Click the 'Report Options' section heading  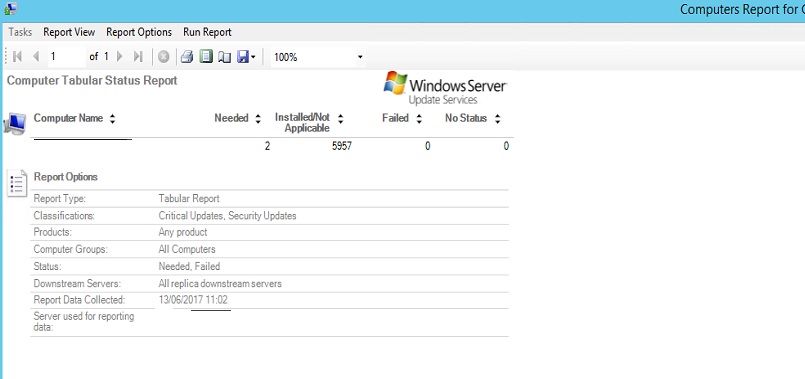66,177
